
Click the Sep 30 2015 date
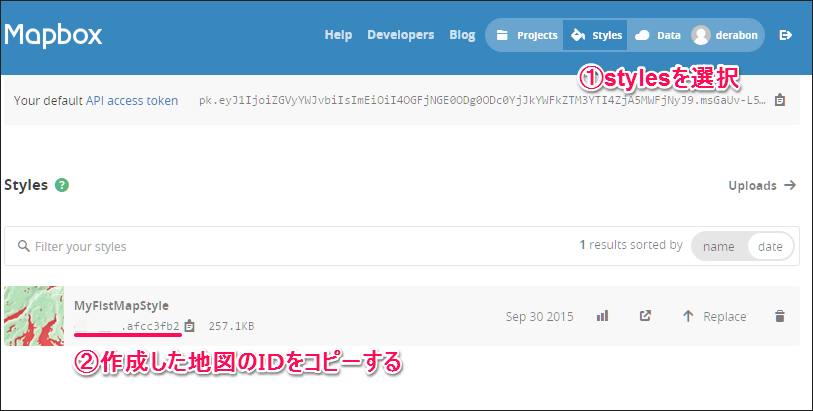(x=539, y=316)
